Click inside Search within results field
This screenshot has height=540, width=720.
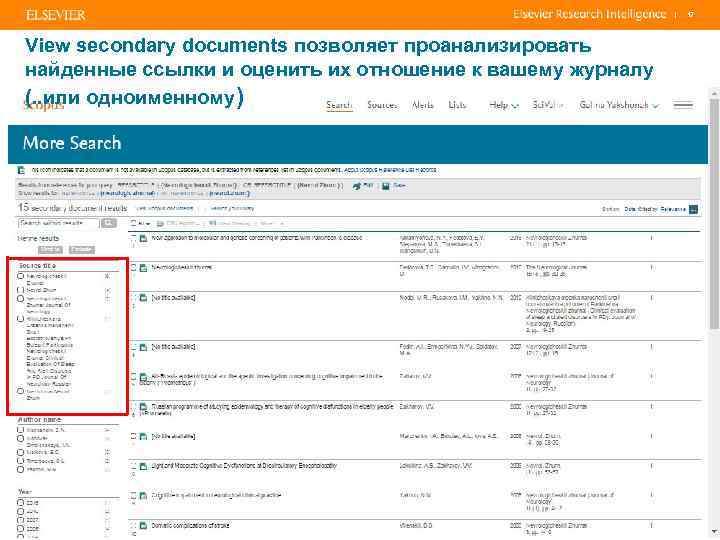[58, 223]
